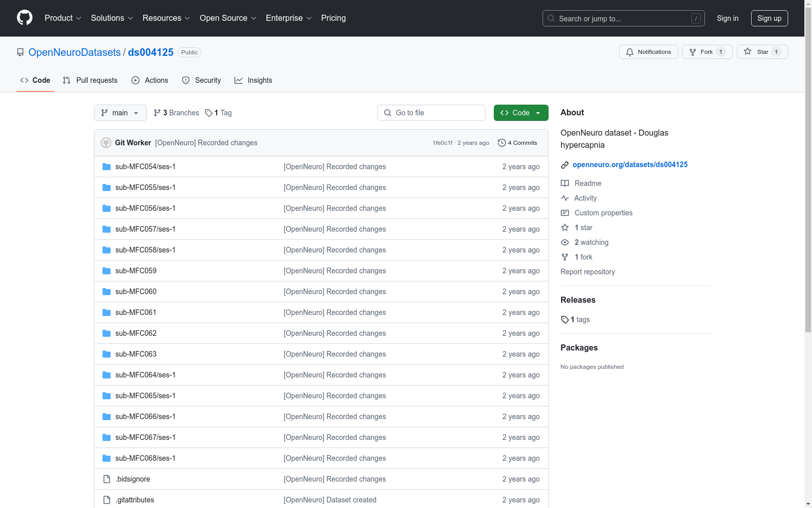Open the sub-MFC058/ses-1 folder
Image resolution: width=812 pixels, height=508 pixels.
(x=145, y=250)
